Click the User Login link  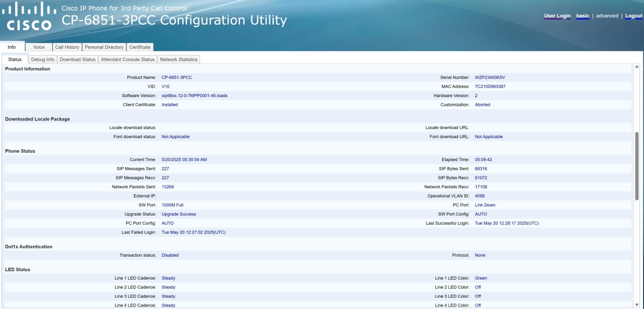[x=557, y=16]
